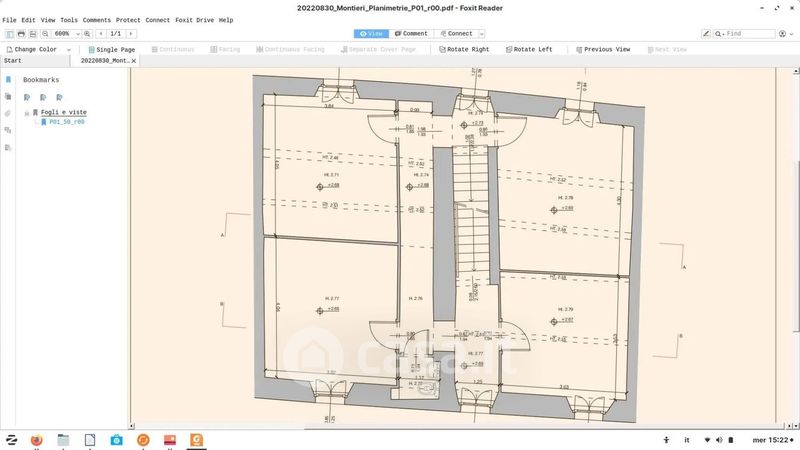Click the highlighter pen icon near Find
This screenshot has width=800, height=450.
[707, 34]
